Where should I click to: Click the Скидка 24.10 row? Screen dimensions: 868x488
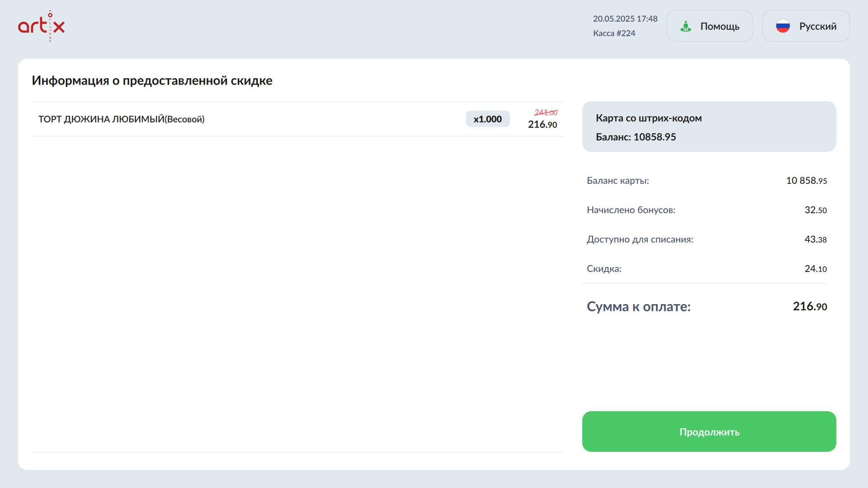click(706, 269)
